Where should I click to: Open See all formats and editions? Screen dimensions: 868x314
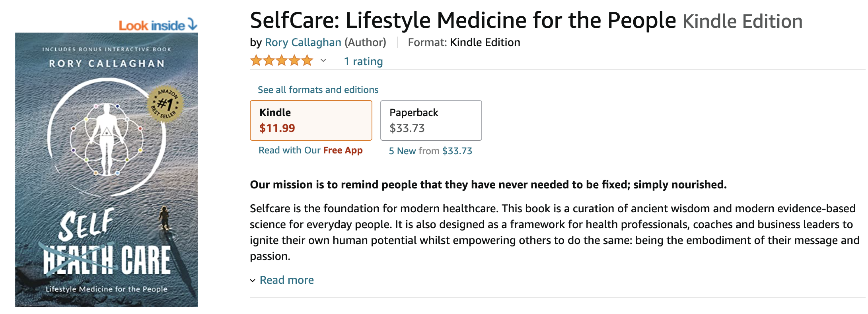(318, 89)
